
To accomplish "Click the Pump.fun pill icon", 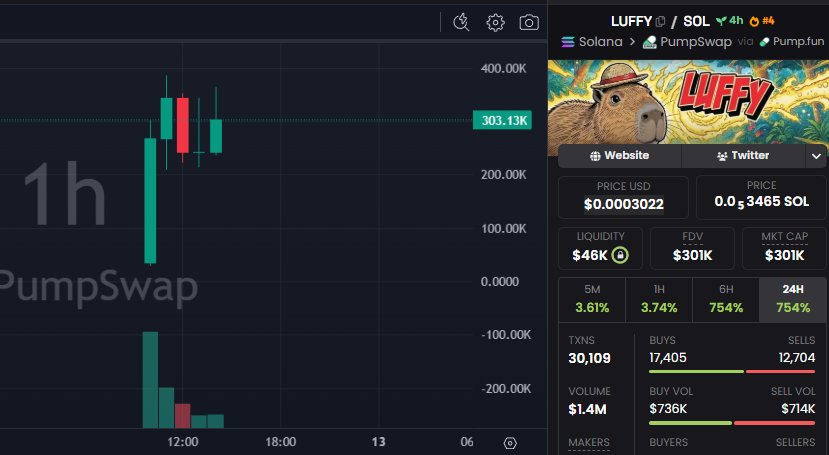I will (764, 42).
